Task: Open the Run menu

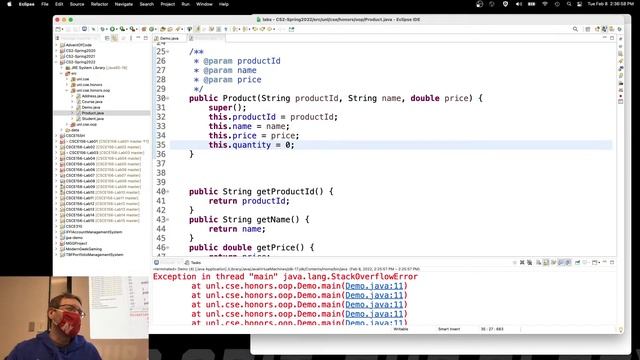Action: pyautogui.click(x=185, y=4)
